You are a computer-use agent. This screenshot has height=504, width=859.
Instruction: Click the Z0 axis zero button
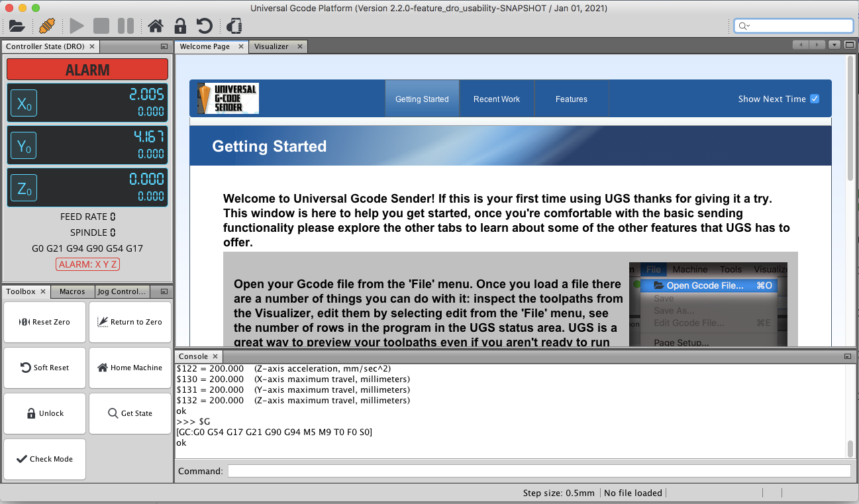(x=24, y=189)
